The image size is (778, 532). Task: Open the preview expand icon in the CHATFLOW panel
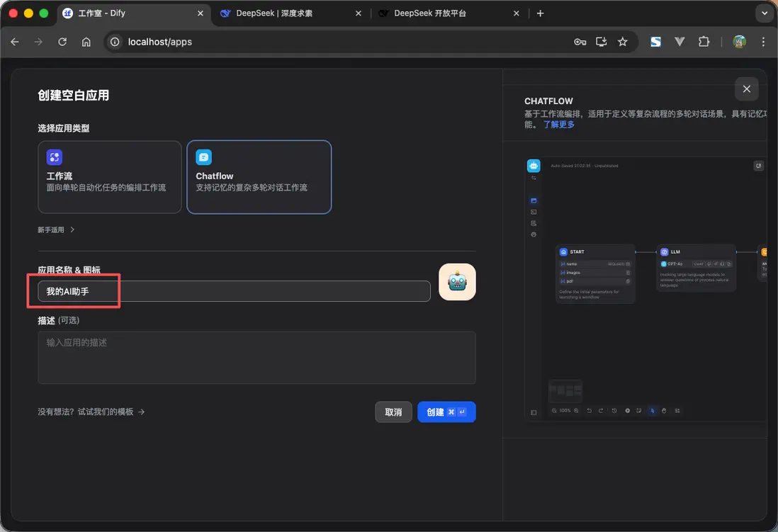click(758, 165)
